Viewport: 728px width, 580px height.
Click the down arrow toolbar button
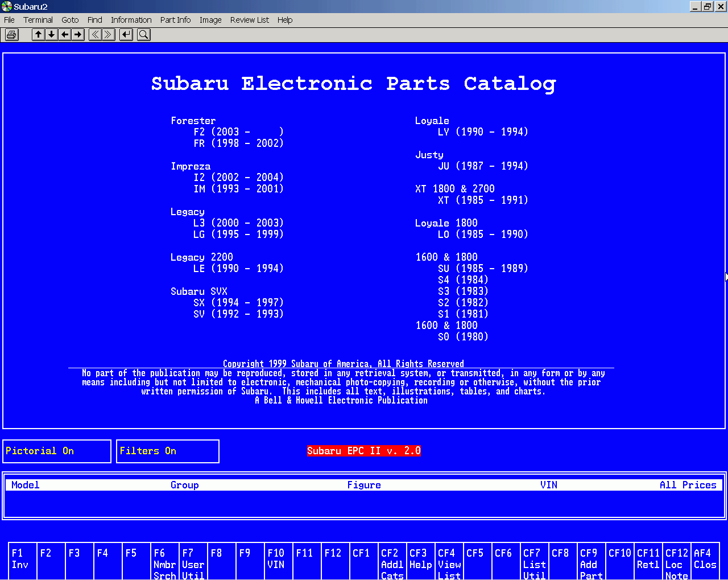pyautogui.click(x=51, y=35)
